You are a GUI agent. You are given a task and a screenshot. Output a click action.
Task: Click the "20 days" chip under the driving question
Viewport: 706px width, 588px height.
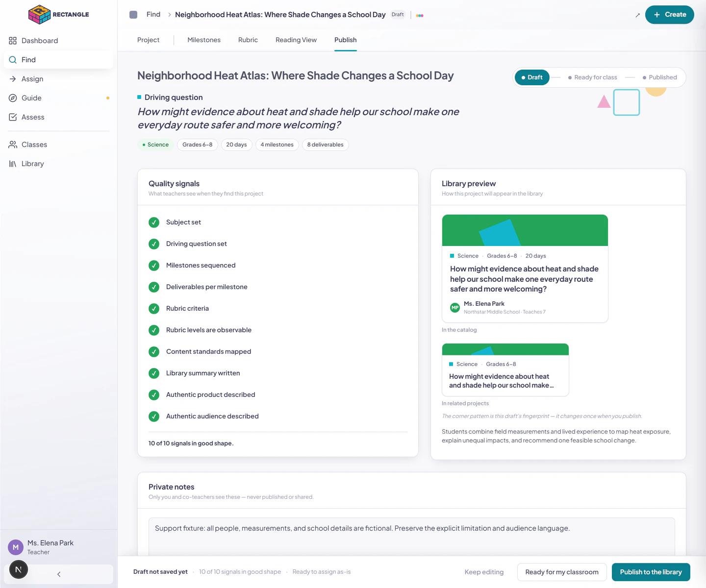(x=236, y=145)
